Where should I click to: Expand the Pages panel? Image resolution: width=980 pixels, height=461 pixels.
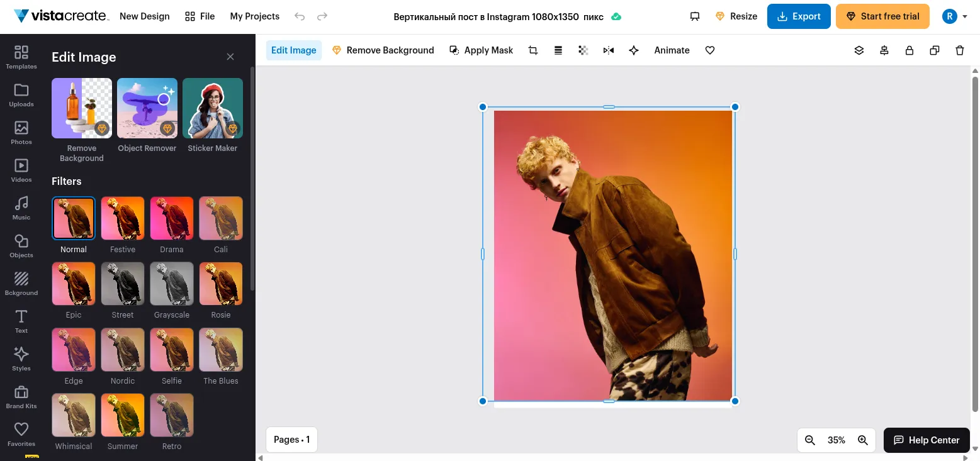(291, 439)
